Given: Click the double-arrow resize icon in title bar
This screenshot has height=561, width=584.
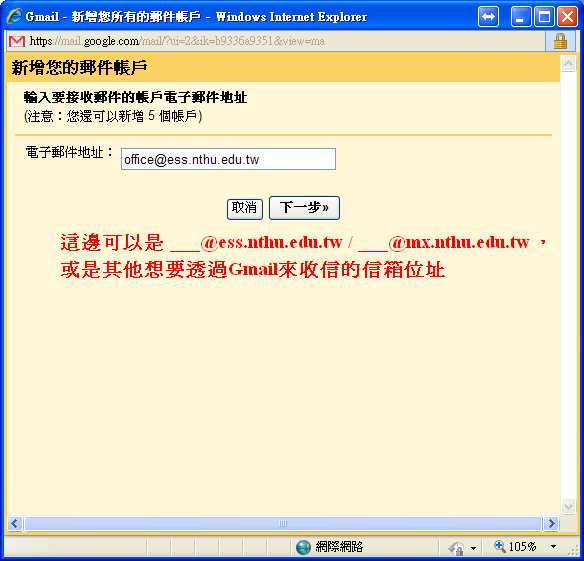Looking at the screenshot, I should pos(488,17).
